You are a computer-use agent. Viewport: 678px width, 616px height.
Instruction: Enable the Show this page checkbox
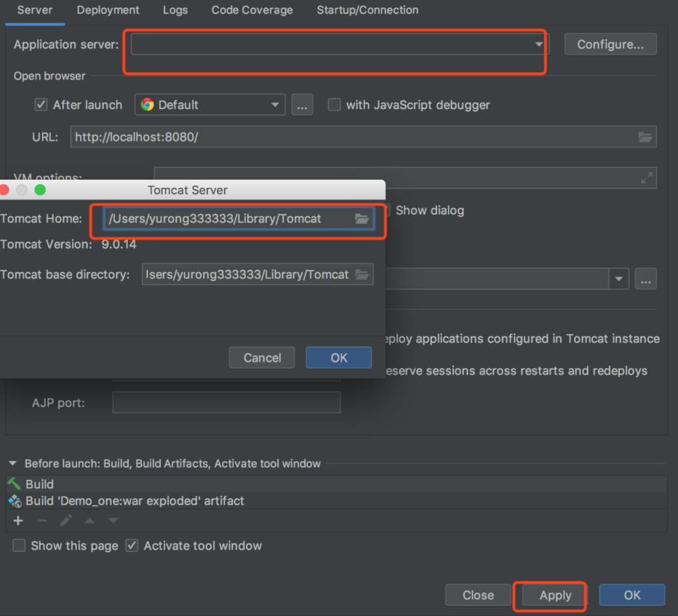coord(19,546)
